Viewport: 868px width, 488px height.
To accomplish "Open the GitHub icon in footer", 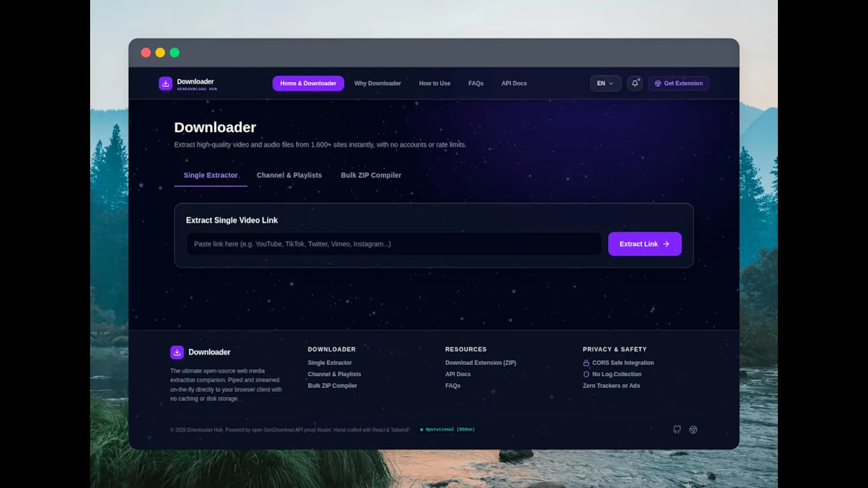I will click(677, 429).
